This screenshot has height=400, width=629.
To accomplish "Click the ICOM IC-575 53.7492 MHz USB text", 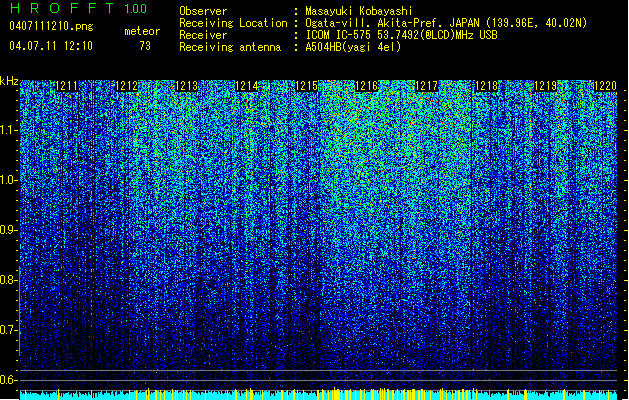I will (x=401, y=35).
